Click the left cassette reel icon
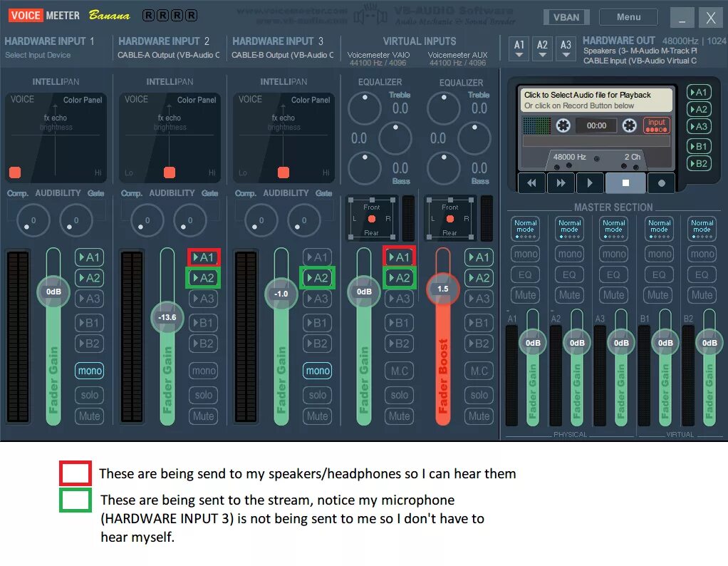Screen dimensions: 728x566 [x=563, y=125]
